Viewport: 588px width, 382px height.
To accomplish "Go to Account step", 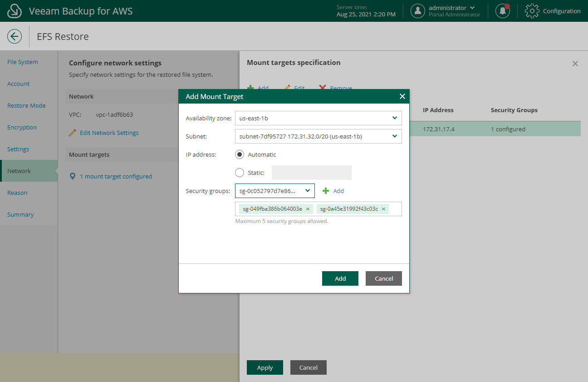I will (19, 84).
